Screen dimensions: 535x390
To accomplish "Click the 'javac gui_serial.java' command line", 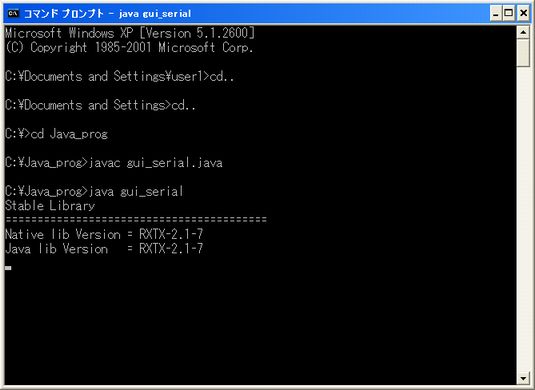I will coord(114,163).
